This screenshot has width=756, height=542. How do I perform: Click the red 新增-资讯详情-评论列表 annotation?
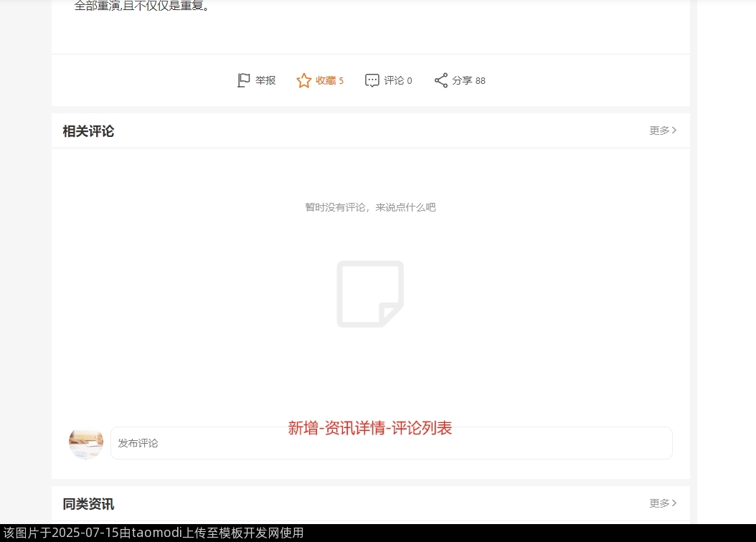point(370,428)
